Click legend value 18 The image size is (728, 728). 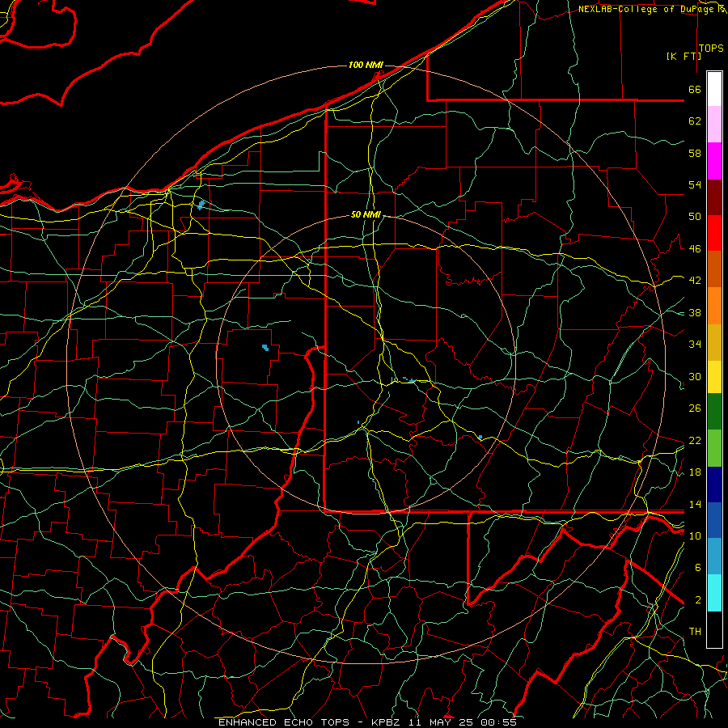point(695,472)
